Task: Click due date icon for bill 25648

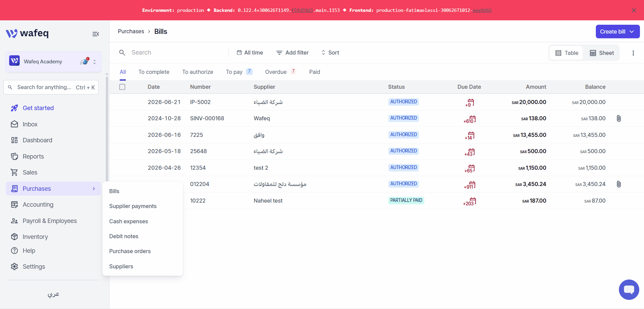Action: pyautogui.click(x=470, y=152)
